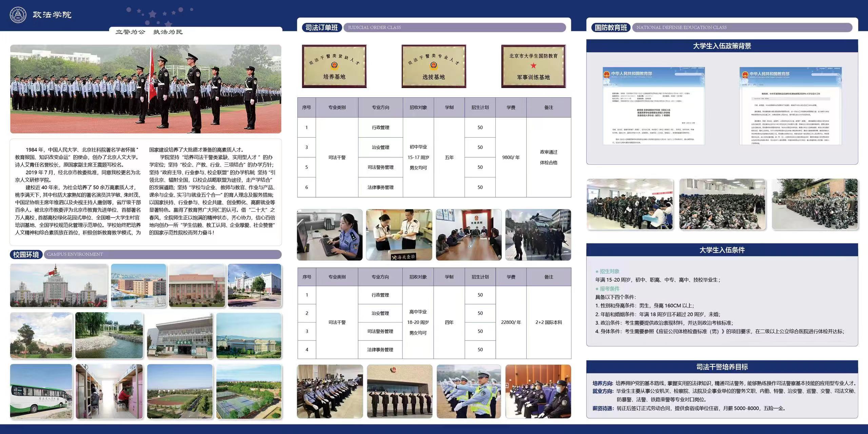Open the 海关查验 customs inspection photo
The image size is (868, 434).
tap(399, 235)
